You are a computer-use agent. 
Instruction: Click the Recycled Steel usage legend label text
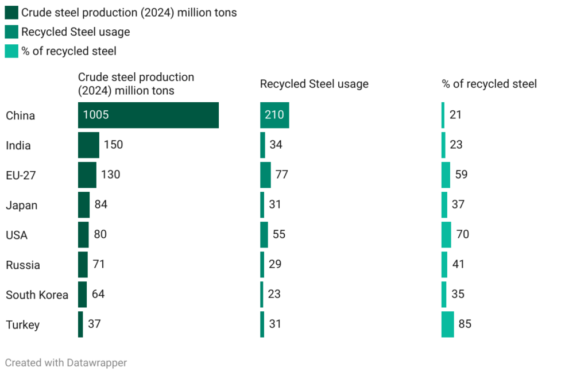(x=75, y=32)
